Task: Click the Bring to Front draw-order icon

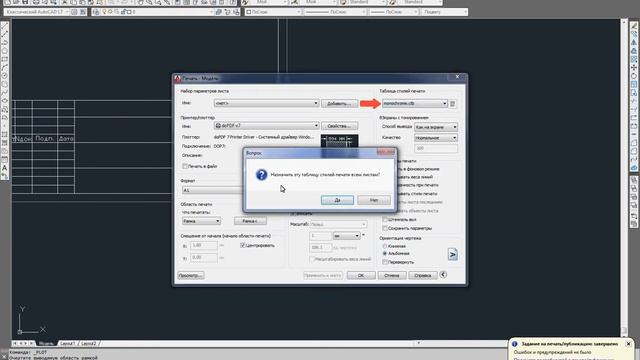Action: point(634,180)
